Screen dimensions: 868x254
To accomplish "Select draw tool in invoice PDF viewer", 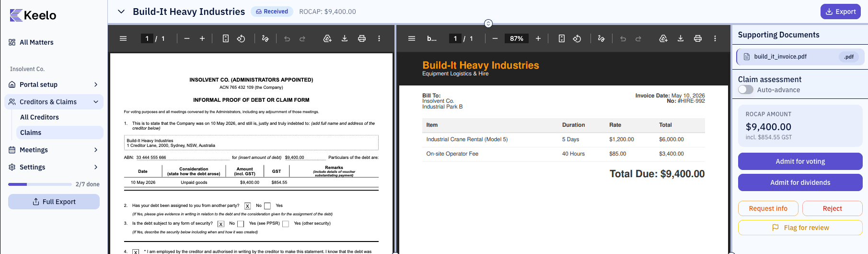I will (x=601, y=38).
